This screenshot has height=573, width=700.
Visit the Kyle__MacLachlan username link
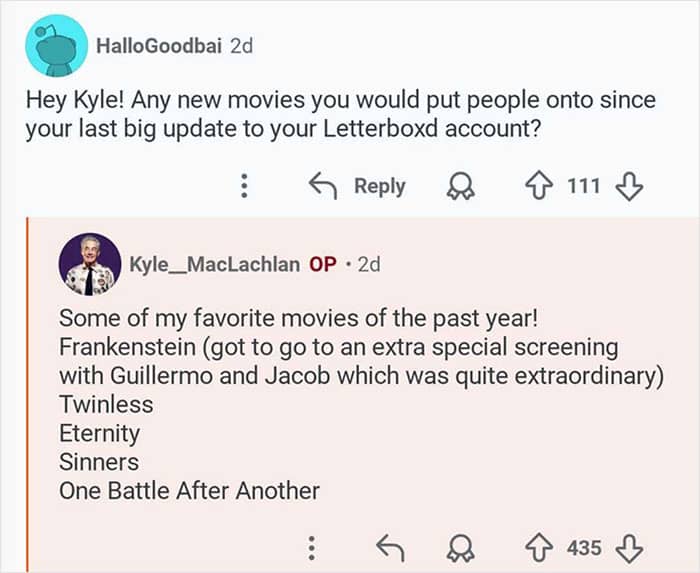214,264
